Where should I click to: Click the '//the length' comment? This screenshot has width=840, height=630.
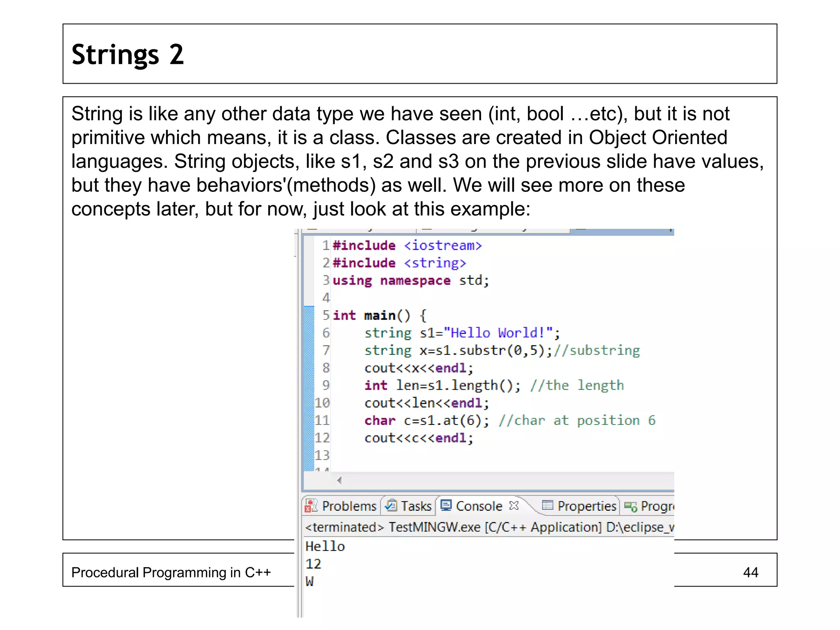point(577,385)
